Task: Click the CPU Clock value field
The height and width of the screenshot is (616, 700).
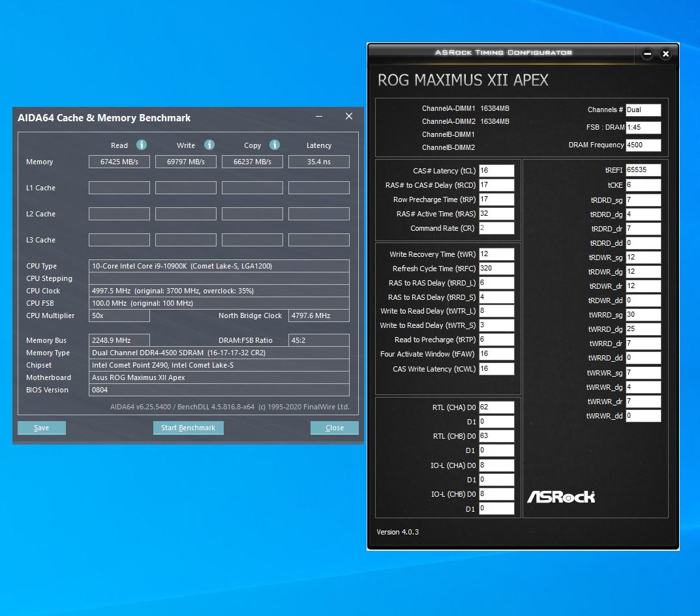Action: coord(219,291)
